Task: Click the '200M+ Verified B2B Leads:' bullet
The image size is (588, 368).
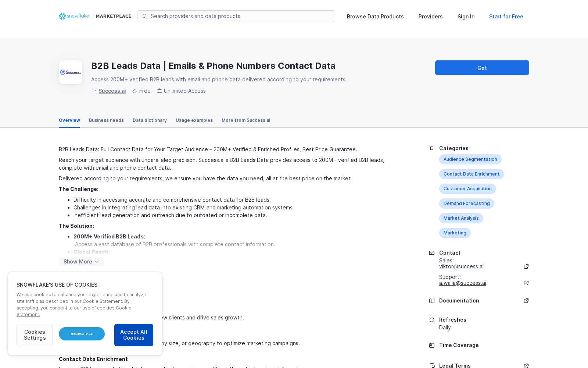Action: pyautogui.click(x=109, y=237)
